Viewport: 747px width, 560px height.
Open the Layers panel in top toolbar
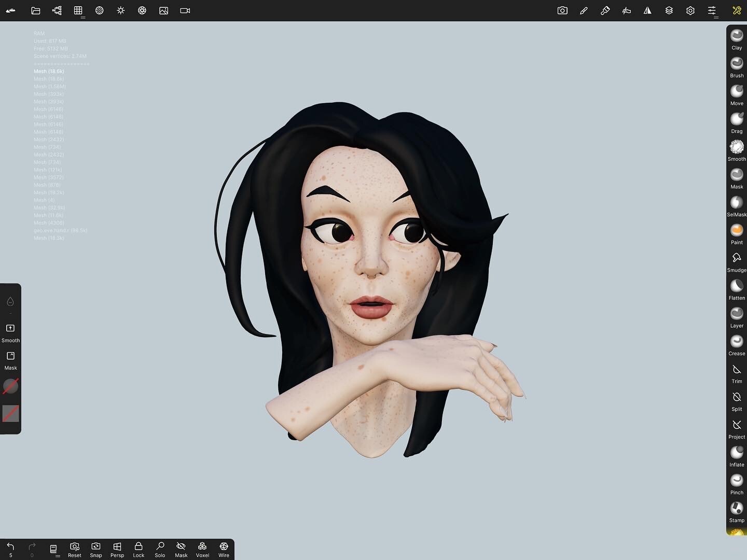click(x=669, y=10)
